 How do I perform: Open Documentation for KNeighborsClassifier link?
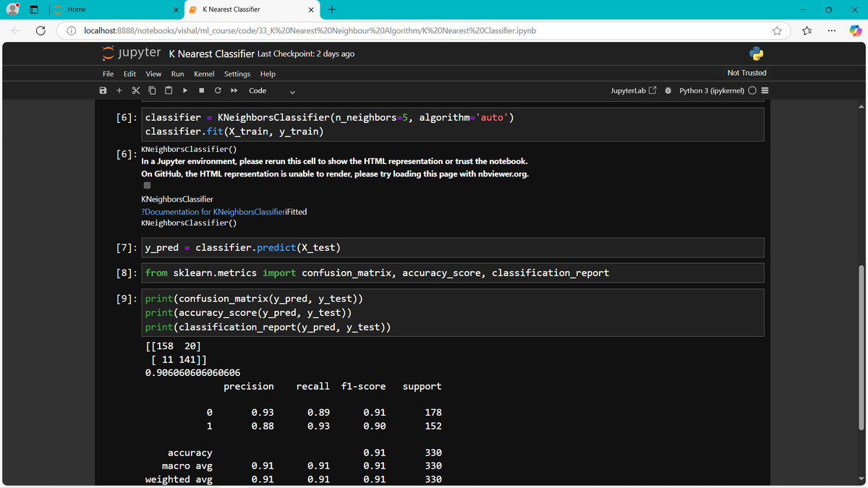point(213,212)
